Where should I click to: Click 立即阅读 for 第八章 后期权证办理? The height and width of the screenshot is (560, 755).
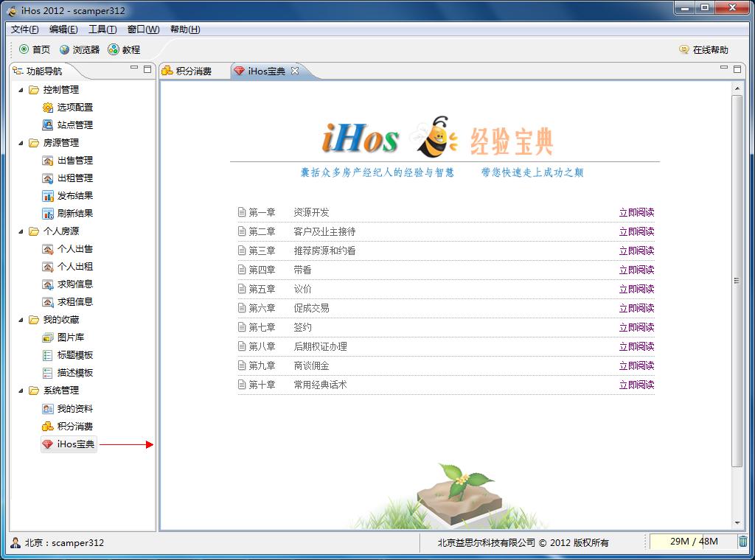(636, 346)
